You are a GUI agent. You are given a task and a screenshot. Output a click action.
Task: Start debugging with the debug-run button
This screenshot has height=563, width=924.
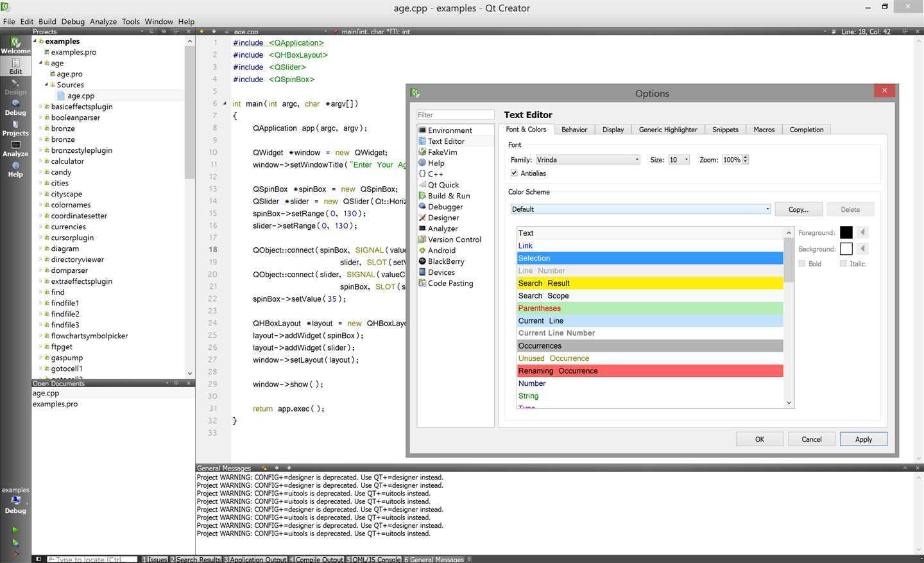coord(15,542)
